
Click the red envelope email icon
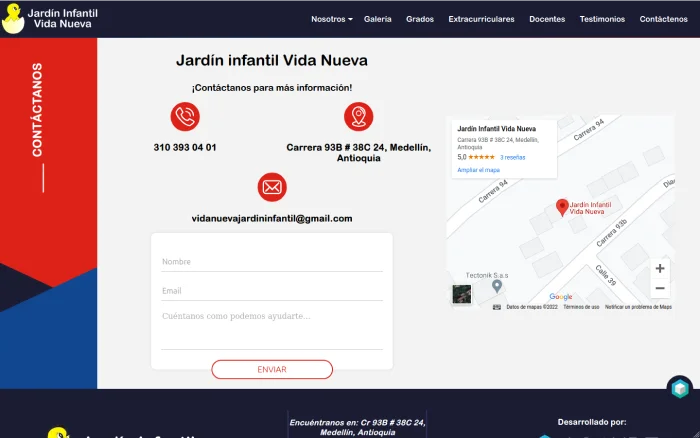tap(272, 187)
